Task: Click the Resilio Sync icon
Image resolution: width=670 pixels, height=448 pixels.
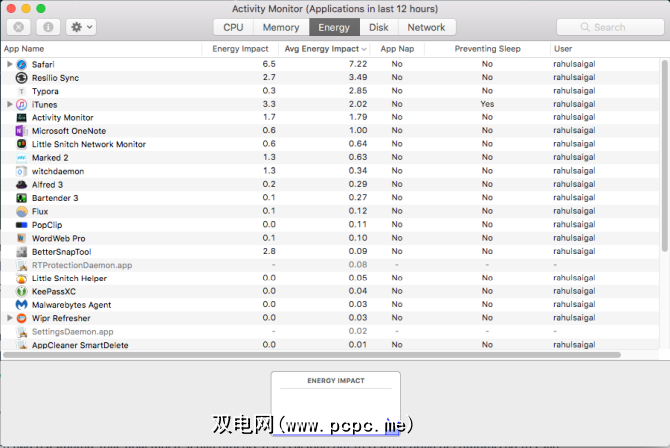Action: click(21, 78)
